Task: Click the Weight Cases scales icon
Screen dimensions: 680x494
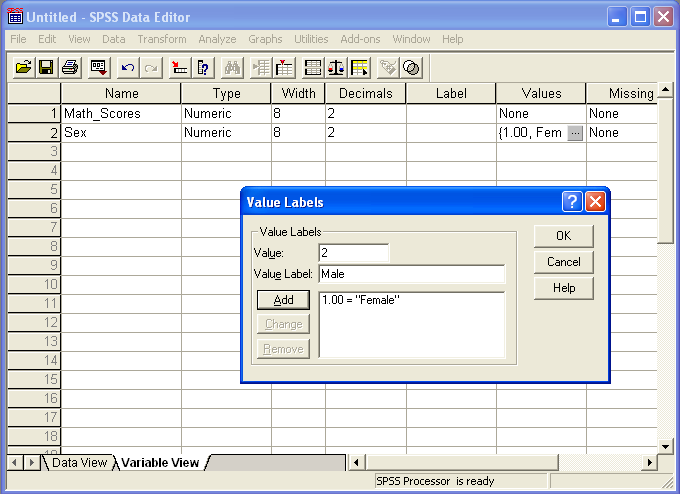Action: click(336, 68)
